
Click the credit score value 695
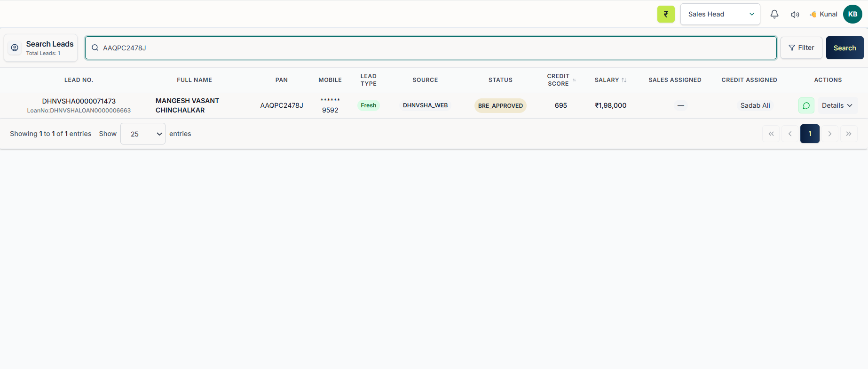pos(561,105)
